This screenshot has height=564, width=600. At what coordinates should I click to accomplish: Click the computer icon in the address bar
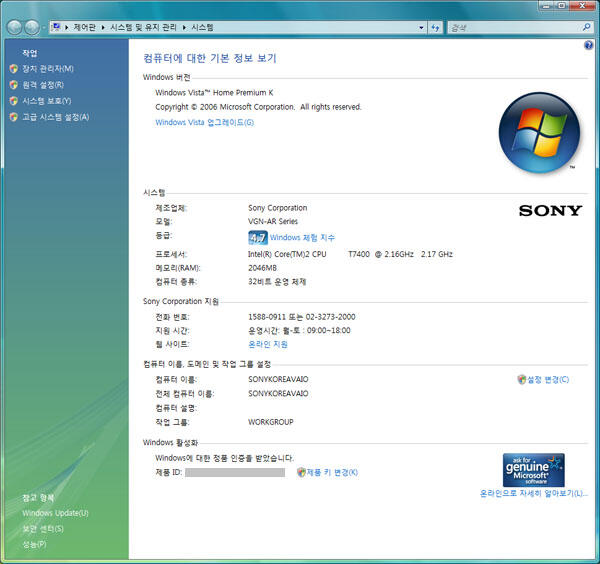point(56,27)
